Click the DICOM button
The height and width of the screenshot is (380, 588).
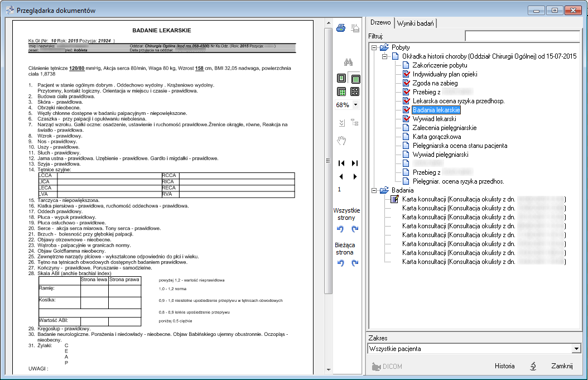(387, 367)
